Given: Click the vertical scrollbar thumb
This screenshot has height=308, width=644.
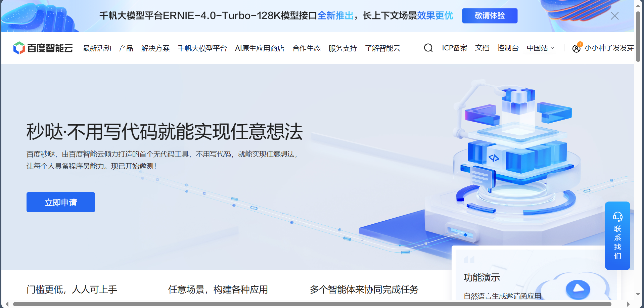Looking at the screenshot, I should pyautogui.click(x=638, y=37).
